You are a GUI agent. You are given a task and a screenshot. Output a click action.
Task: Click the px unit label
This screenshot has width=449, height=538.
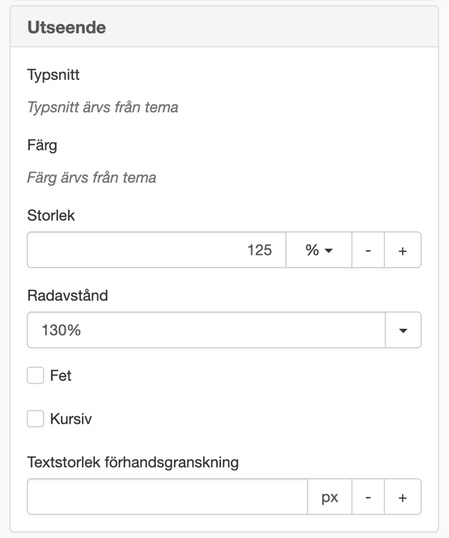coord(330,497)
